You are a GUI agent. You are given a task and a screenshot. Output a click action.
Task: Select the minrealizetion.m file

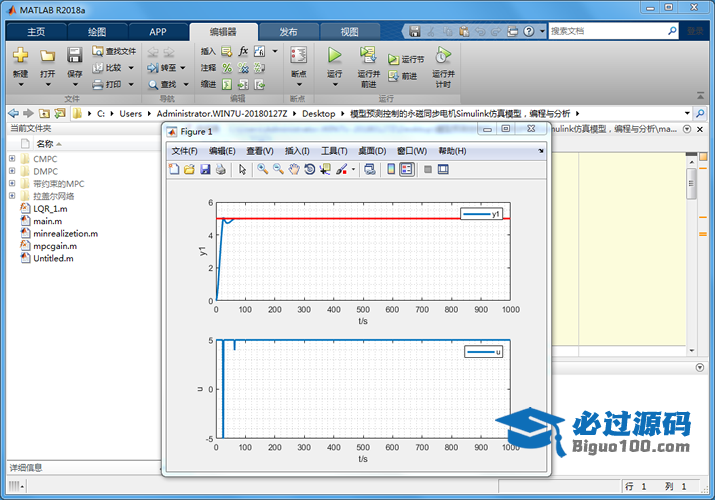tap(65, 233)
